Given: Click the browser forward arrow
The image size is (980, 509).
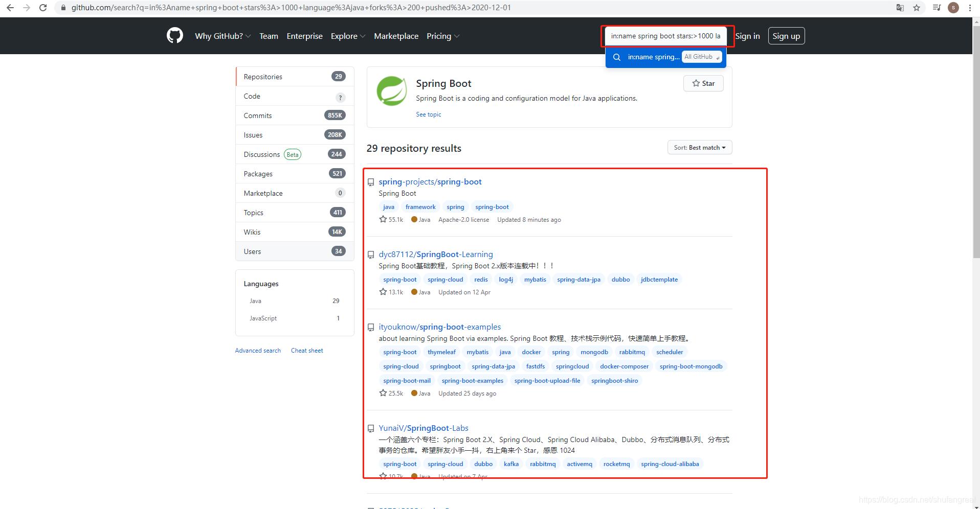Looking at the screenshot, I should pyautogui.click(x=27, y=8).
